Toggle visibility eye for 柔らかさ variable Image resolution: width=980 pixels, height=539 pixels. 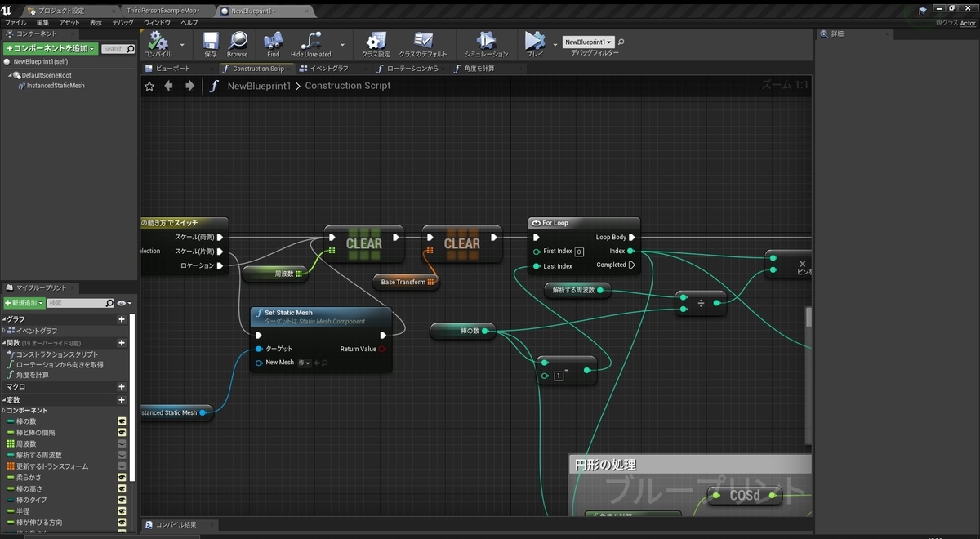122,478
